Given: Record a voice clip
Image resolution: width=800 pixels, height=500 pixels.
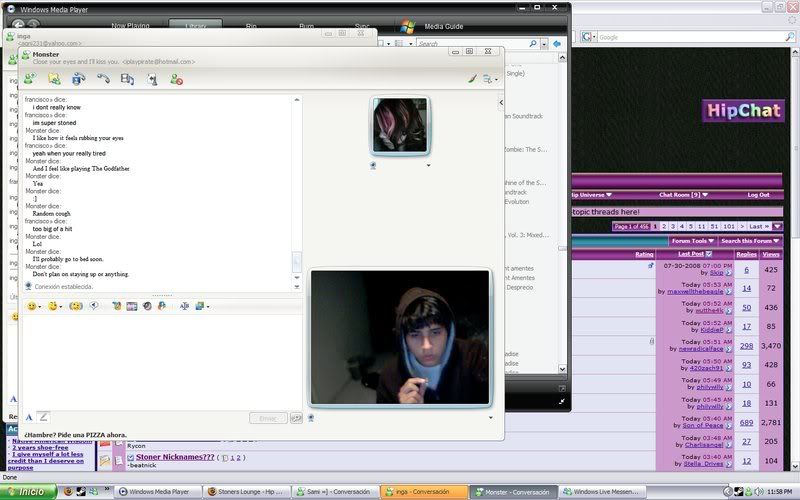Looking at the screenshot, I should click(x=94, y=306).
